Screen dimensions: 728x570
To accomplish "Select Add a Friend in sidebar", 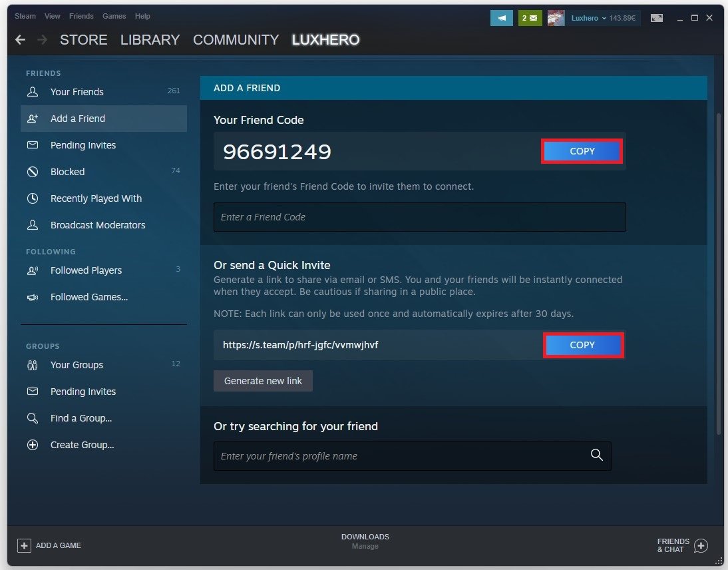I will tap(104, 119).
